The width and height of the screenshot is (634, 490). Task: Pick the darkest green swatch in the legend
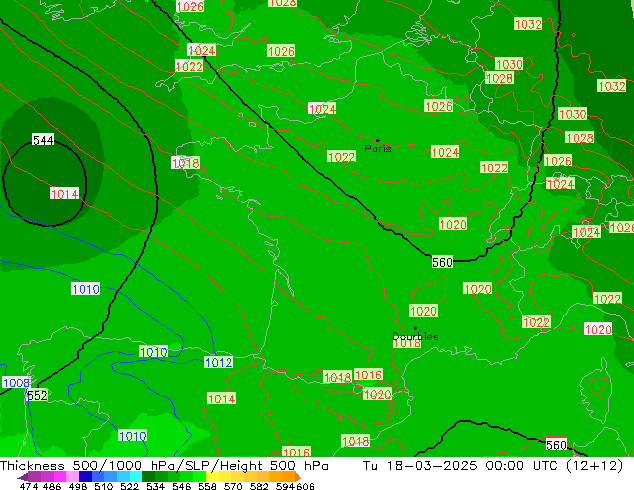tap(149, 477)
